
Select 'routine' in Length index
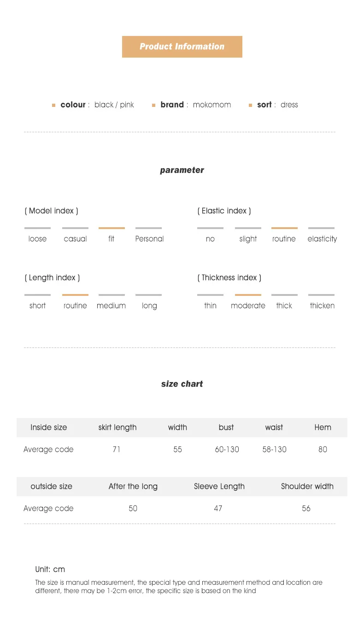point(75,306)
